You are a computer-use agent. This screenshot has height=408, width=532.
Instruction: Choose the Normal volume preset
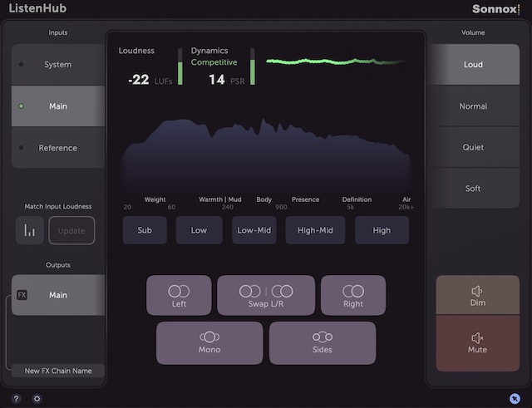point(472,106)
